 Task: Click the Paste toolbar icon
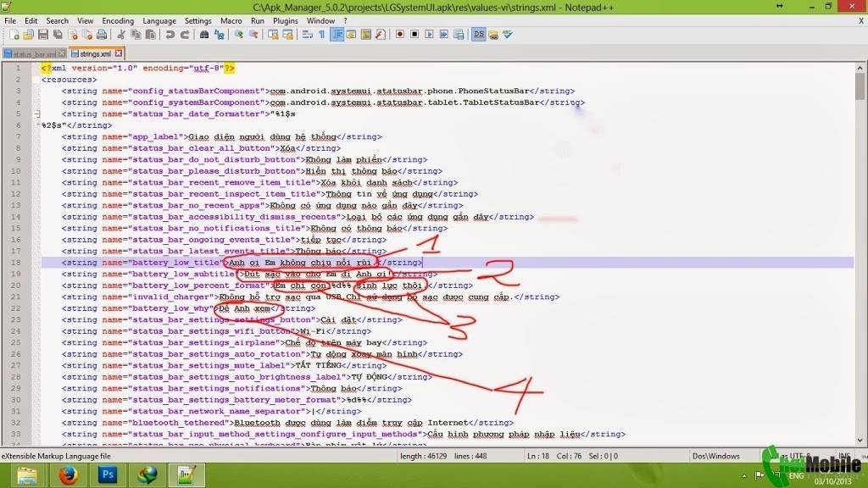150,35
